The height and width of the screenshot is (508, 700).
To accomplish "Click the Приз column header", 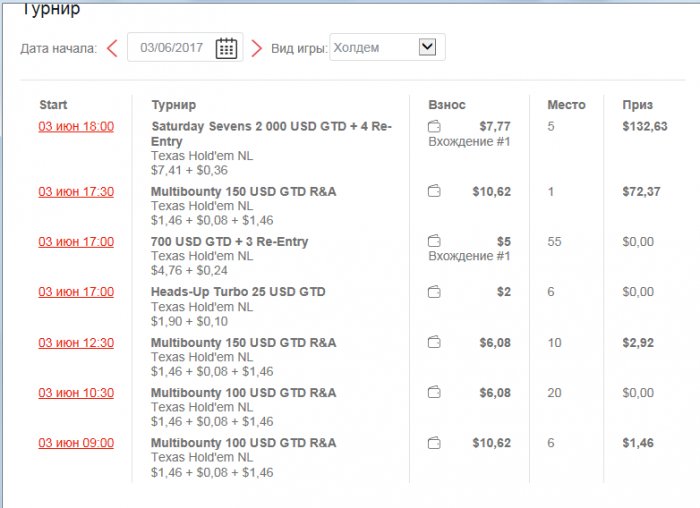I will point(637,105).
